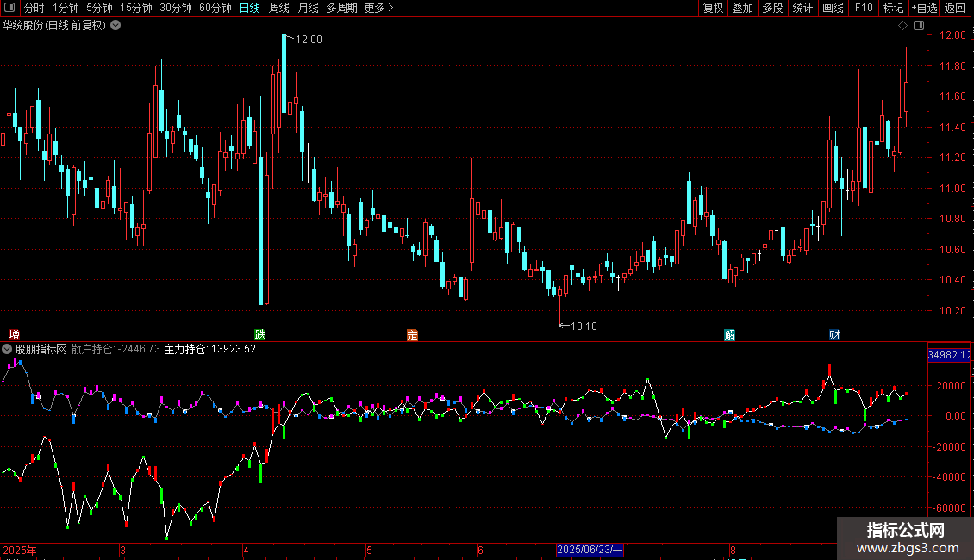Click month 6 on the timeline
Viewport: 974px width, 560px height.
click(480, 550)
